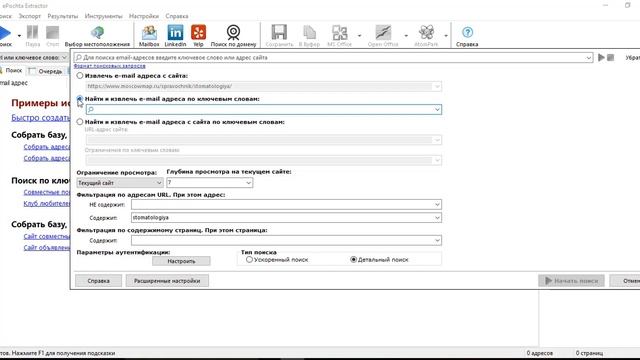Click the Save floppy disk icon
Image resolution: width=640 pixels, height=360 pixels.
[x=279, y=33]
